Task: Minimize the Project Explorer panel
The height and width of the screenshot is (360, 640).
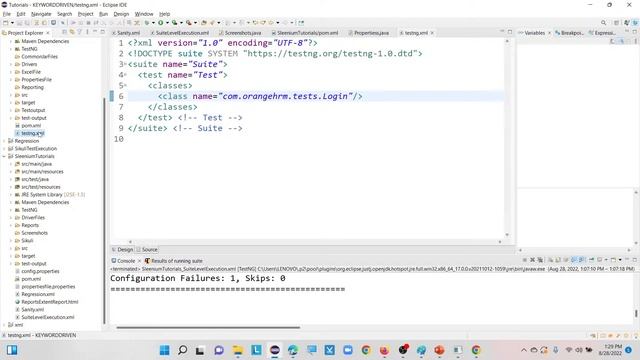Action: click(95, 32)
